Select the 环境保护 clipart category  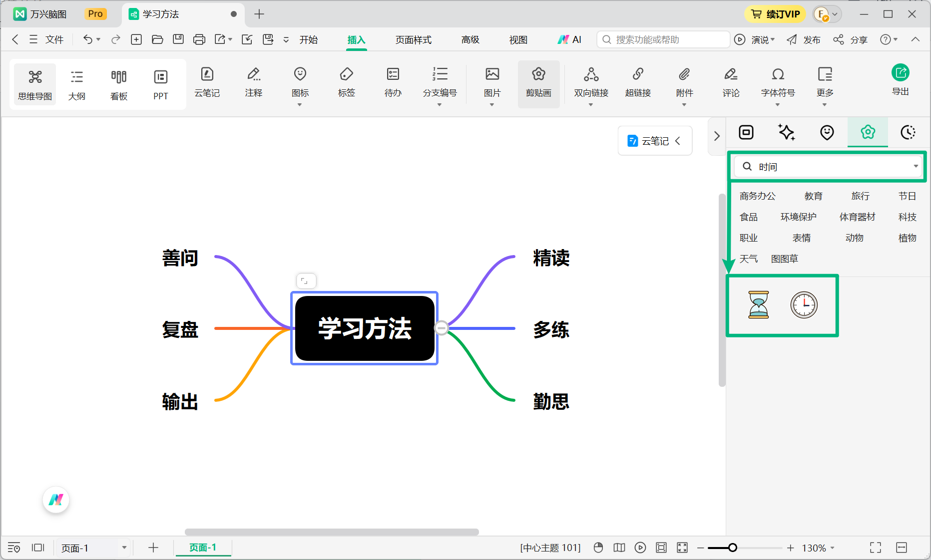click(x=798, y=217)
